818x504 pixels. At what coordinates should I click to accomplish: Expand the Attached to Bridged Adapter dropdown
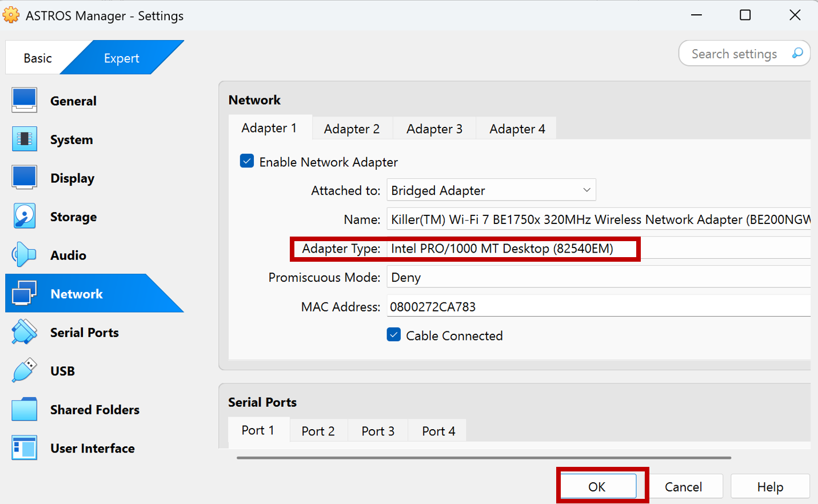[x=491, y=190]
